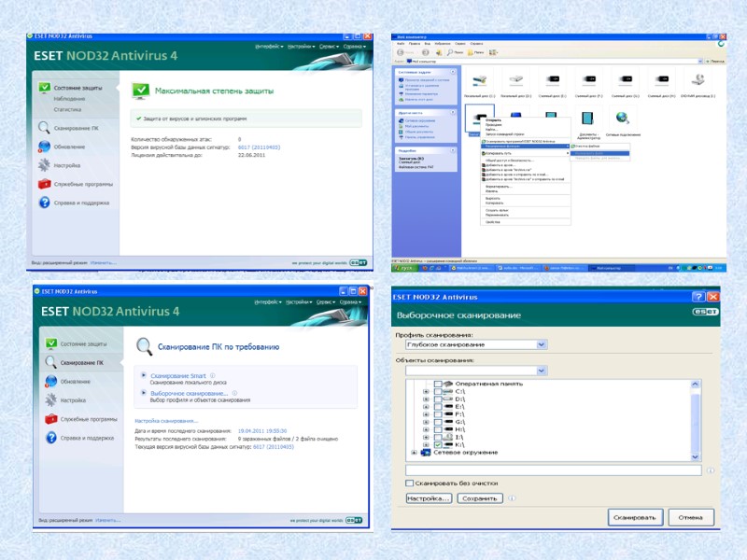Select the Локальный диск (C:) drive icon
The height and width of the screenshot is (560, 747).
pos(479,80)
